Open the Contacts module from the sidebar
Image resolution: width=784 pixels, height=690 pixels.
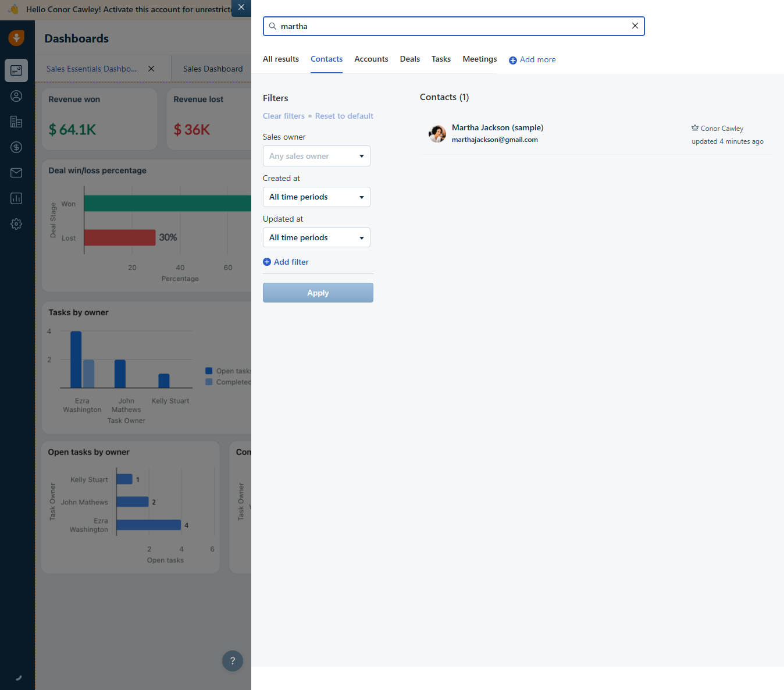[x=16, y=96]
